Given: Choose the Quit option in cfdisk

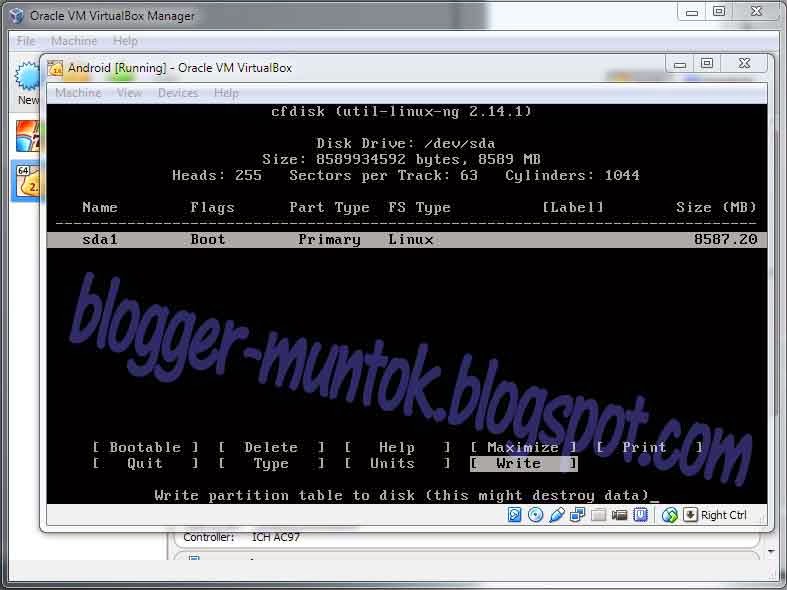Looking at the screenshot, I should [145, 463].
